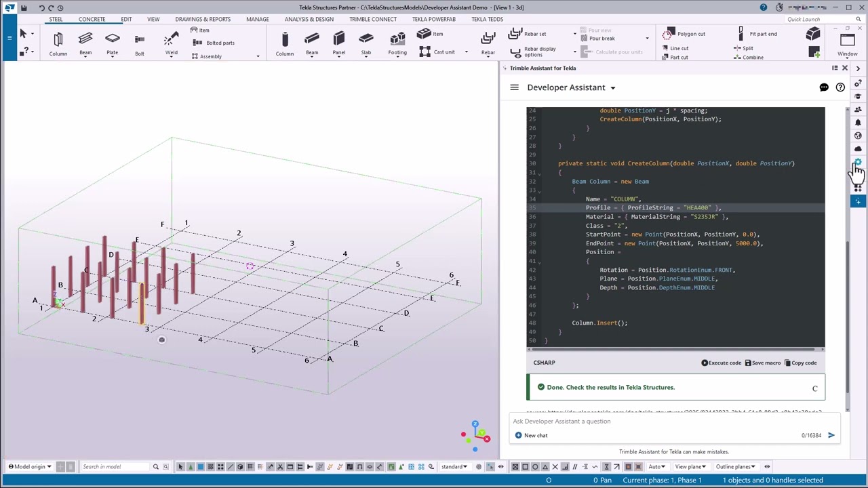
Task: Click the Execute code button
Action: coord(722,363)
